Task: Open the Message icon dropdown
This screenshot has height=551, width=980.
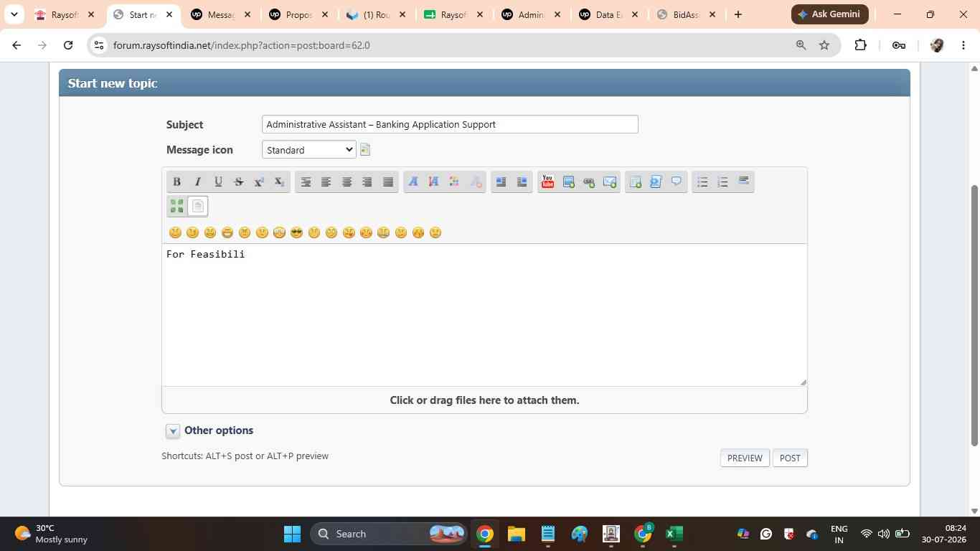Action: click(x=309, y=149)
